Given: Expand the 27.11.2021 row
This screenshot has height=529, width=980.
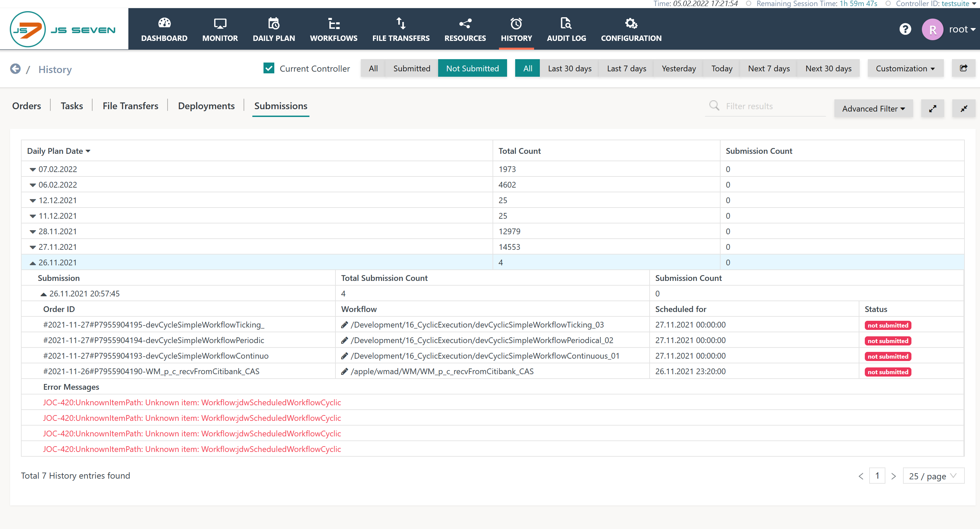Looking at the screenshot, I should [x=33, y=247].
